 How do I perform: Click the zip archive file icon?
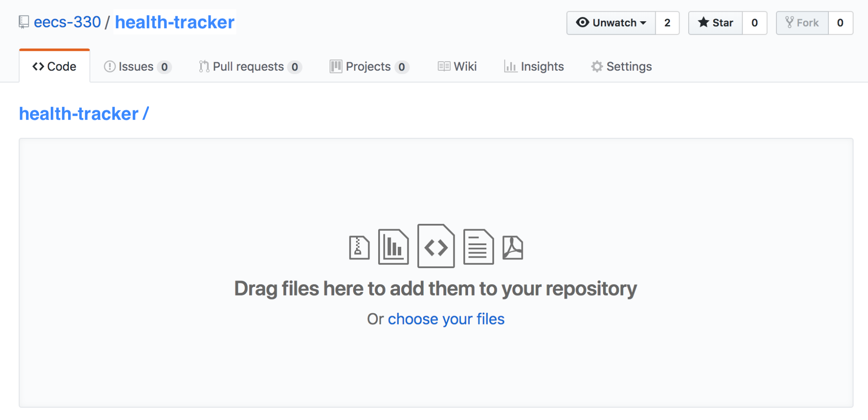click(x=359, y=248)
